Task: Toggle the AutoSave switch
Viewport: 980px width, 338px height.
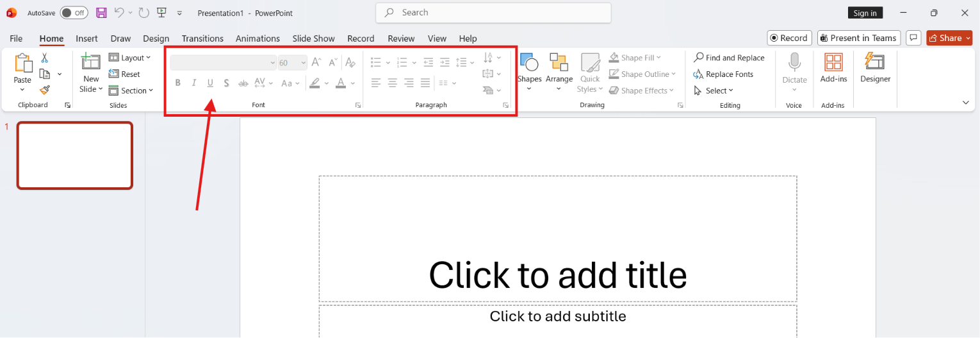Action: 74,13
